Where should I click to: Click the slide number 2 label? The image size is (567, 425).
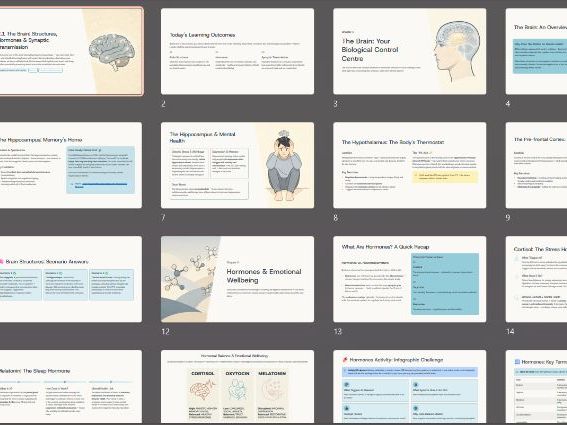[163, 104]
